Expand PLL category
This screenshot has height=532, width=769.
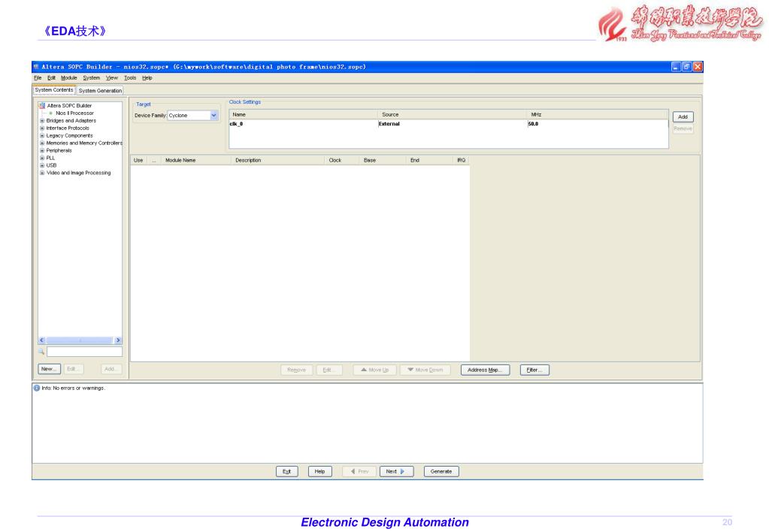click(42, 158)
